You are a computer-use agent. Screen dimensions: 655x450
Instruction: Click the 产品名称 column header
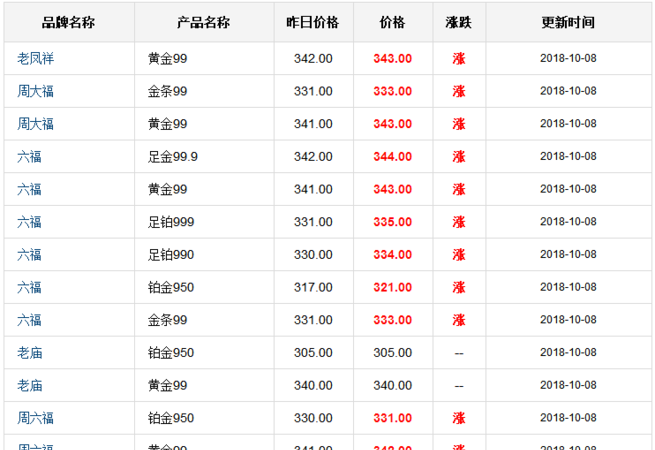[x=203, y=23]
